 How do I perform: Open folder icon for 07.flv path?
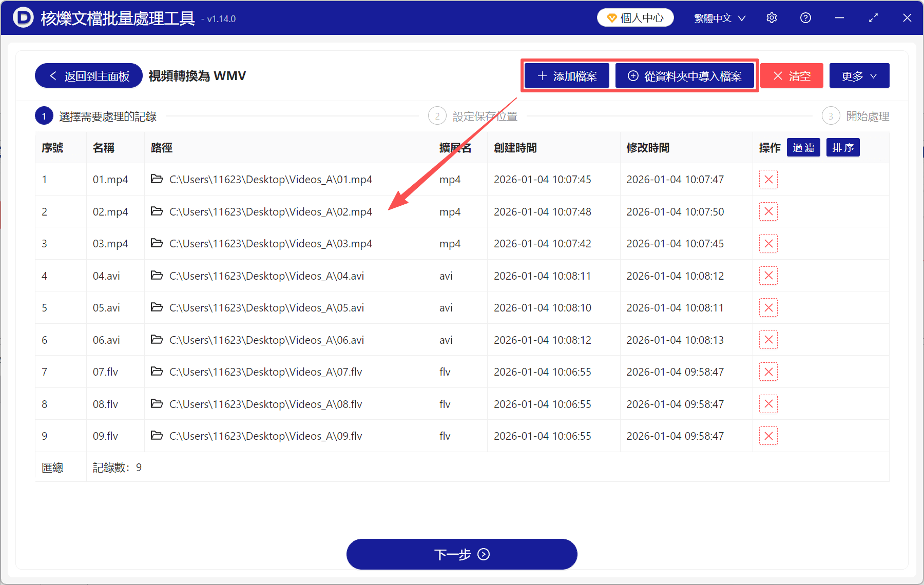(157, 372)
